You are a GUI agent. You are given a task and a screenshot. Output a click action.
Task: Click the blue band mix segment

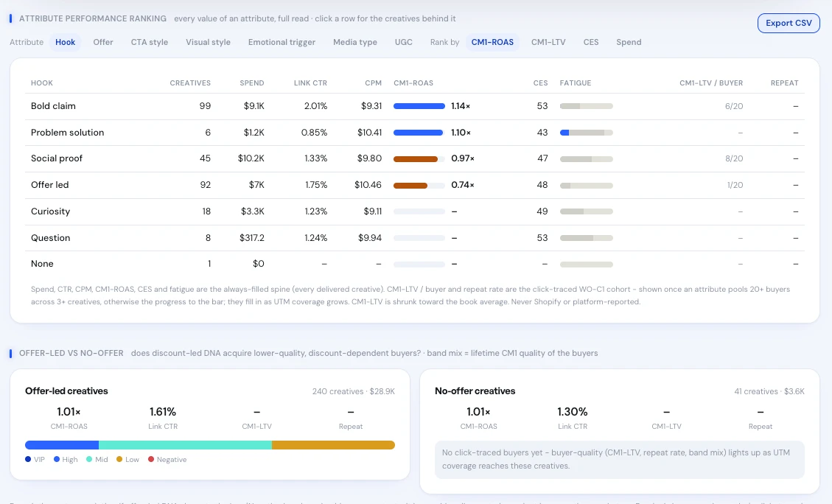coord(62,445)
